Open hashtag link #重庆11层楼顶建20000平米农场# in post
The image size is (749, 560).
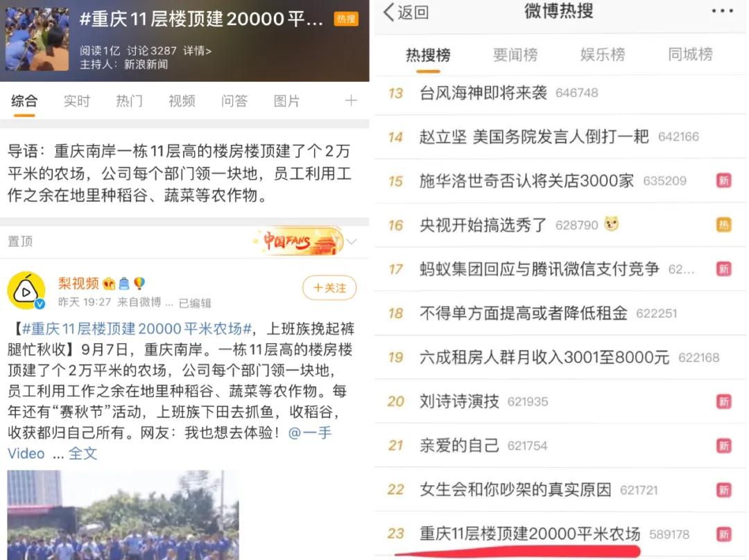coord(136,329)
